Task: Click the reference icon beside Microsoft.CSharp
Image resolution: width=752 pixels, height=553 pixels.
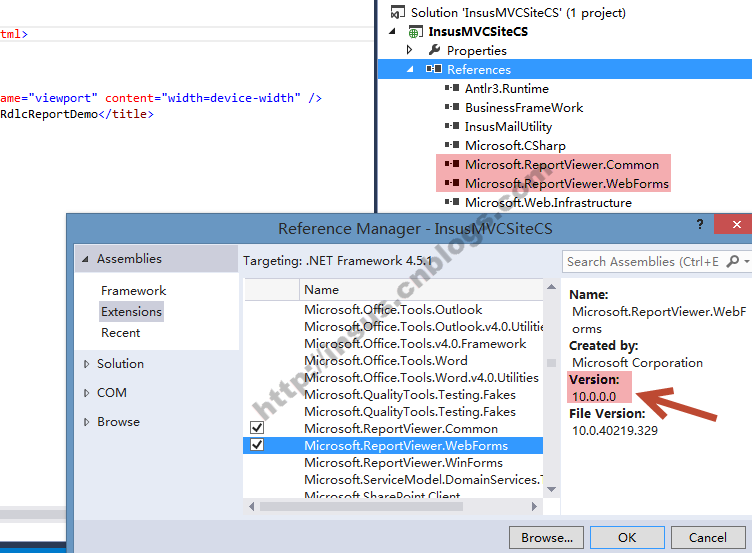Action: click(452, 145)
